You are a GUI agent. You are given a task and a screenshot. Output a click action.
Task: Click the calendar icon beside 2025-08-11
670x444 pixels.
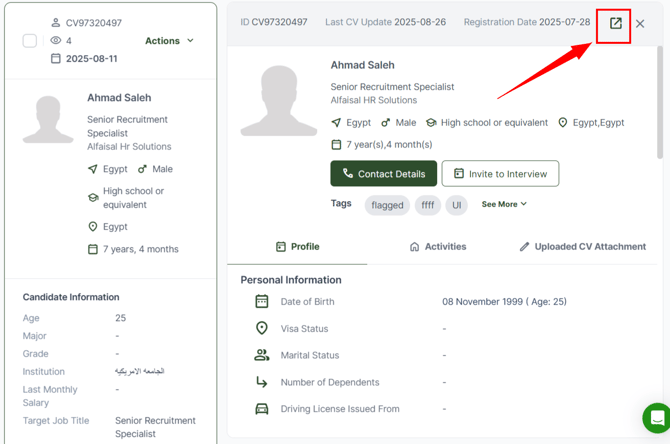(x=55, y=59)
